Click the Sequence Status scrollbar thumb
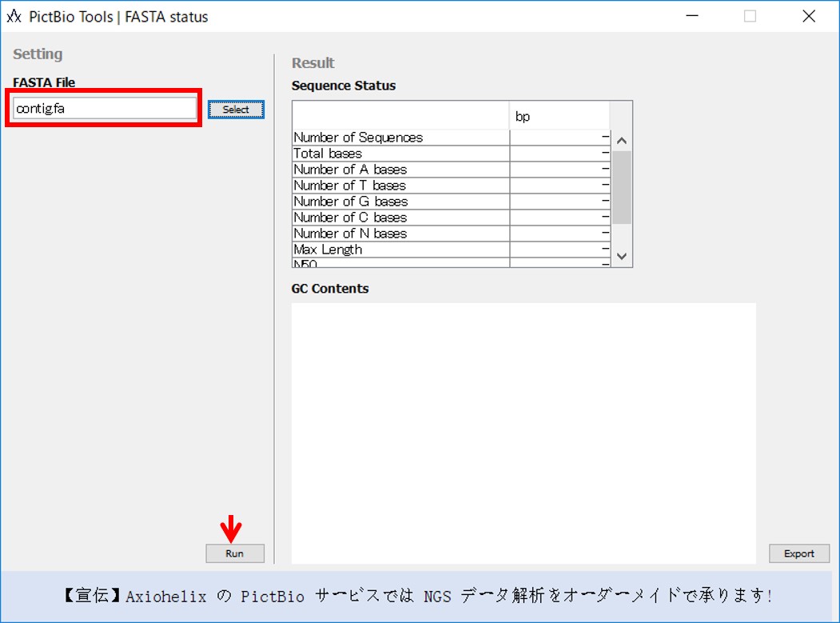 click(x=622, y=187)
